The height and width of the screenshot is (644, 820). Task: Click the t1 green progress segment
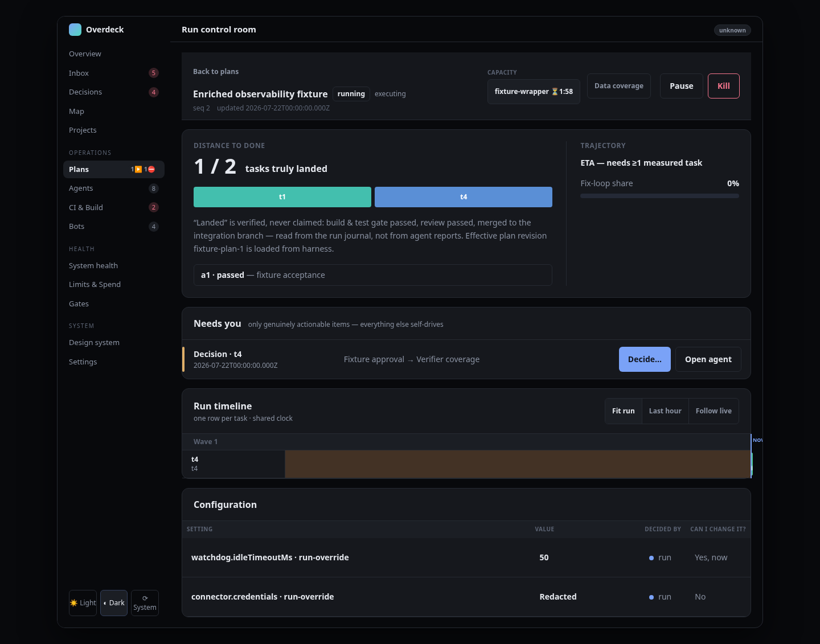pyautogui.click(x=282, y=197)
